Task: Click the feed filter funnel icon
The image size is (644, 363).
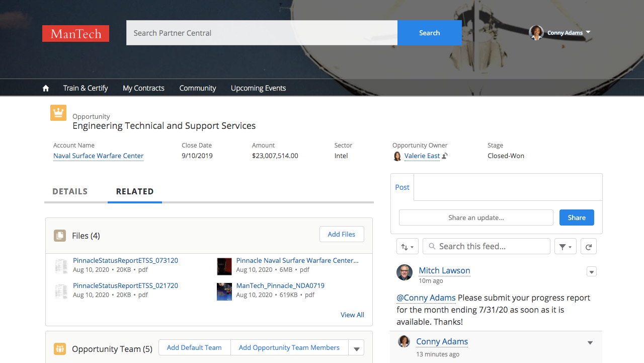Action: click(x=565, y=246)
